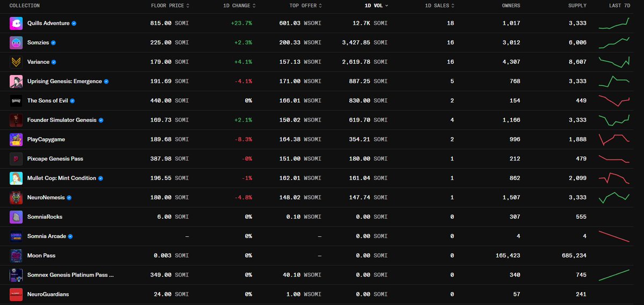Screen dimensions: 644x305
Task: Open the NeuroNemesis collection avatar
Action: (16, 197)
